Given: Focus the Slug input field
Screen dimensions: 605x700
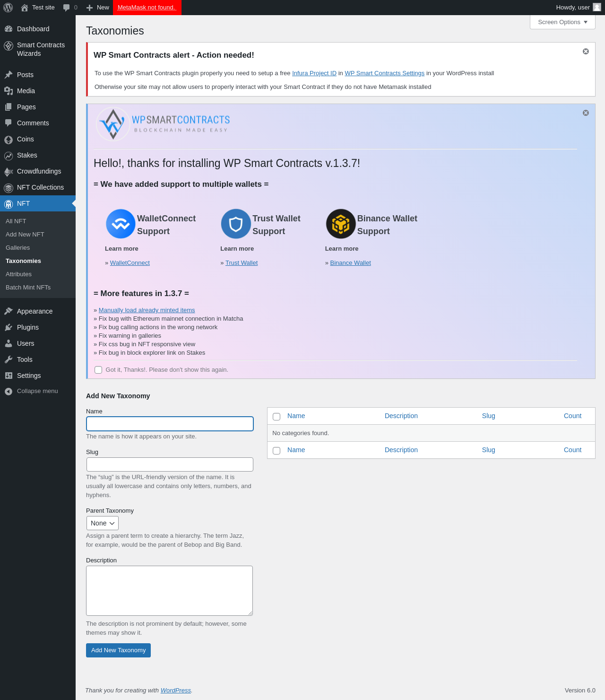Looking at the screenshot, I should 170,464.
